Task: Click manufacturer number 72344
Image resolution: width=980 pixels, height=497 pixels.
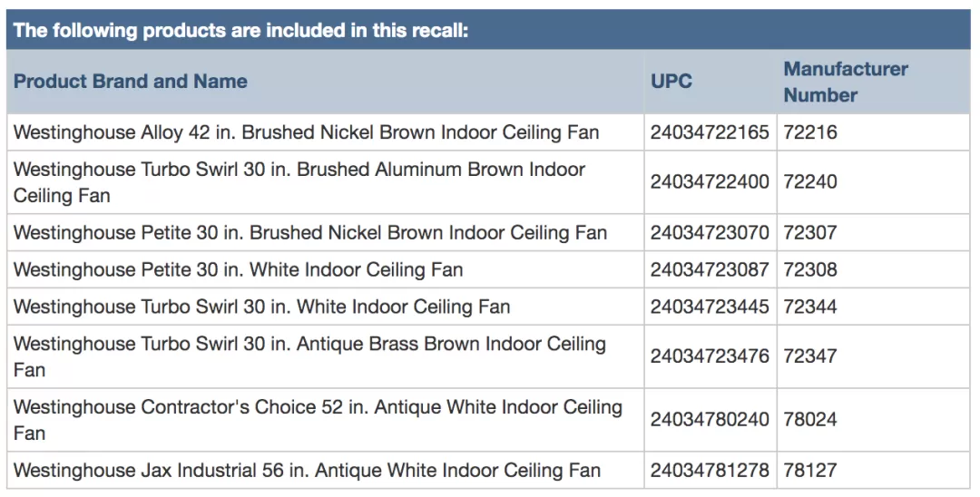Action: pyautogui.click(x=810, y=307)
